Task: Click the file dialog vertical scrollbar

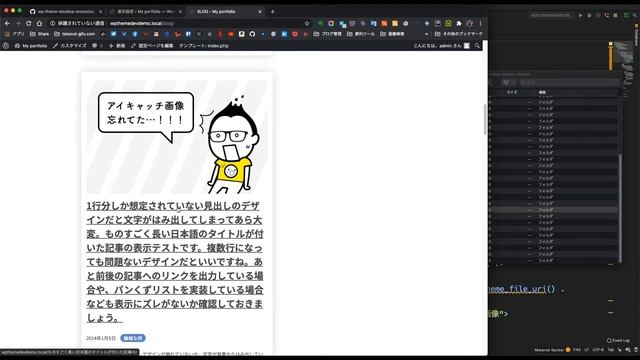Action: [620, 208]
